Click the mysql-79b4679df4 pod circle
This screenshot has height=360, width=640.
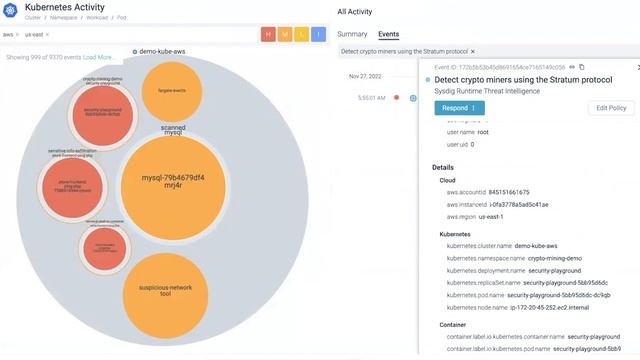point(173,188)
